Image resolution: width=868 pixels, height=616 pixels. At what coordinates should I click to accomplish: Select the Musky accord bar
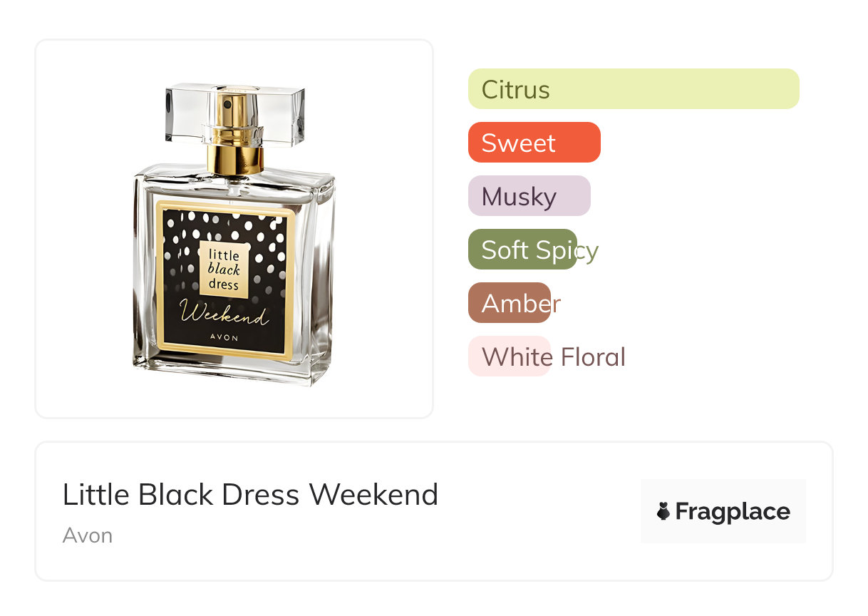(x=529, y=196)
